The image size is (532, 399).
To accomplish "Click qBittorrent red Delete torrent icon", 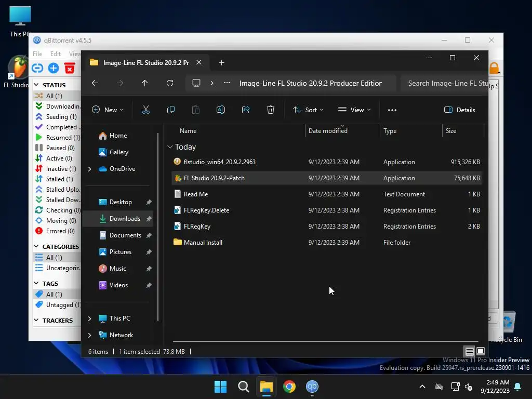I will [x=70, y=68].
